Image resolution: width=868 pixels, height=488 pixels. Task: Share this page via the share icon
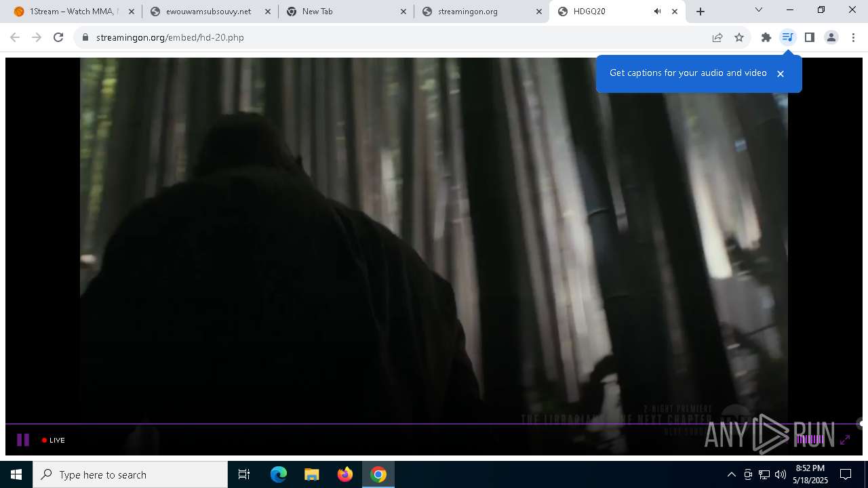click(x=717, y=37)
